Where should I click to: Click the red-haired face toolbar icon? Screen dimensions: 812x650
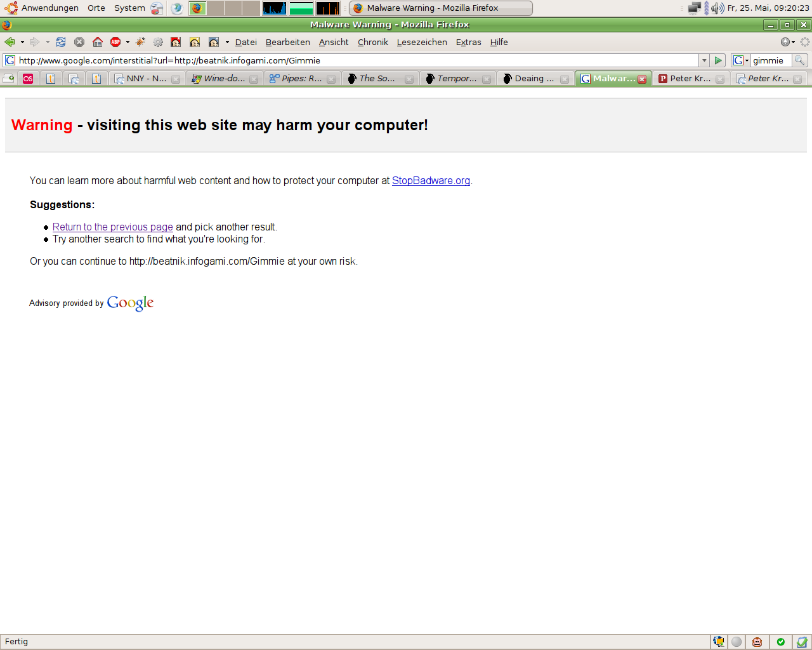[176, 42]
